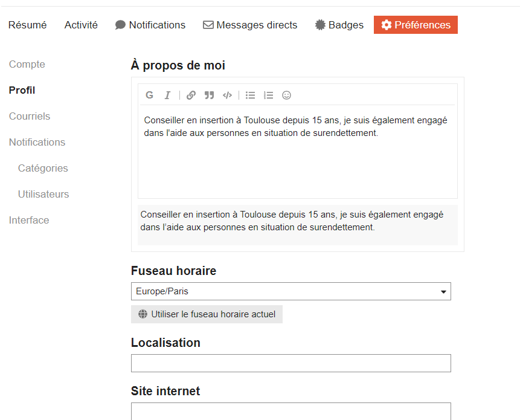Create a bulleted list in editor
The image size is (520, 420).
click(x=251, y=95)
